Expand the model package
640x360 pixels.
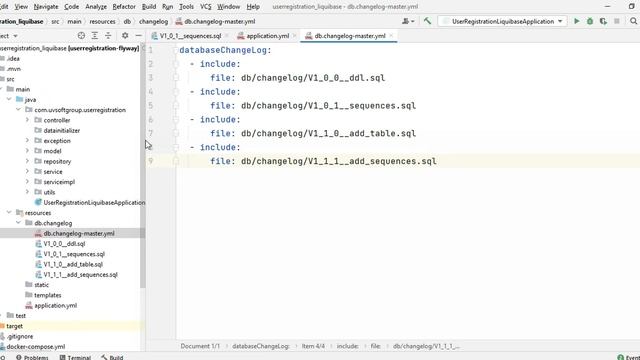click(27, 151)
